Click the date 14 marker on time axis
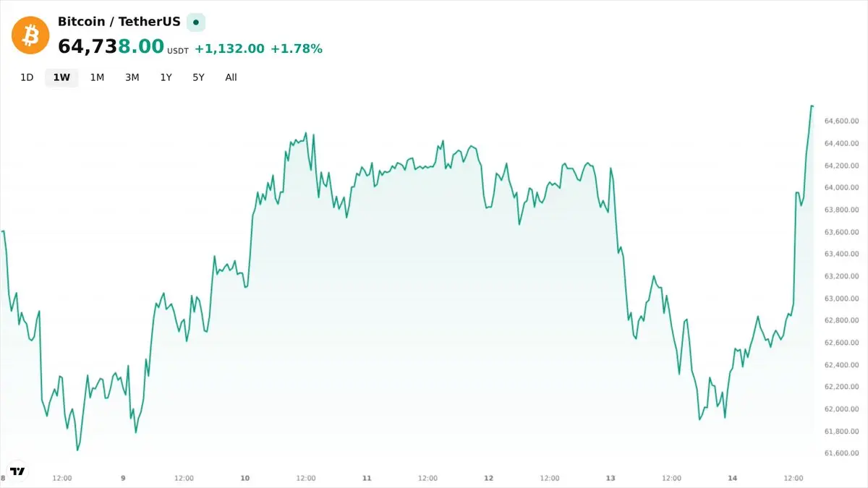 coord(733,478)
